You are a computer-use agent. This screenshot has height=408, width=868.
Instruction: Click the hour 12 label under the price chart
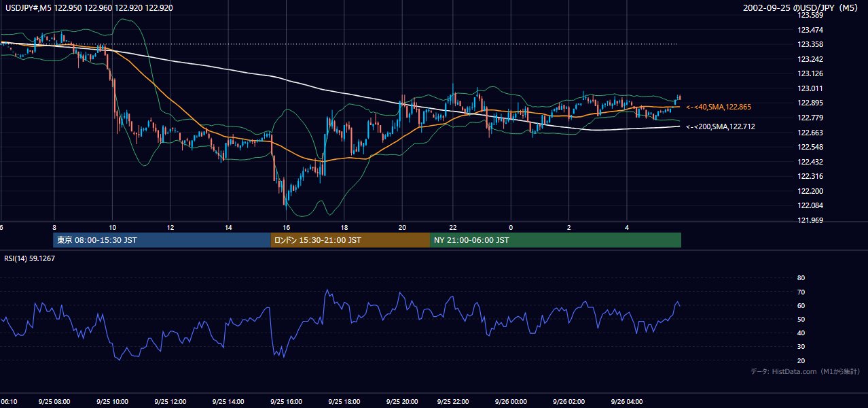[x=170, y=227]
